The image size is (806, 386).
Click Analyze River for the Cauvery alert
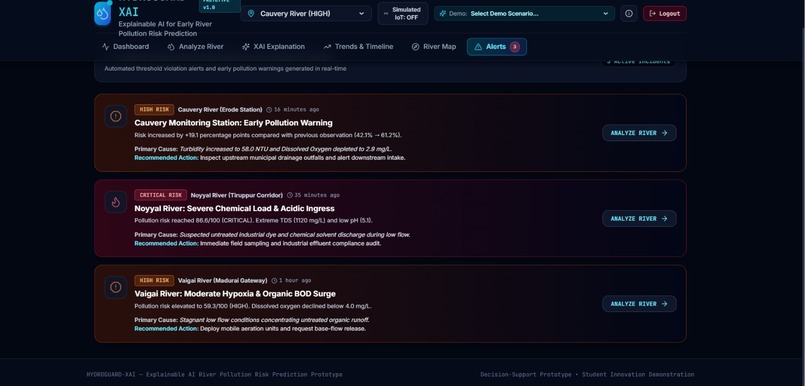[x=639, y=133]
